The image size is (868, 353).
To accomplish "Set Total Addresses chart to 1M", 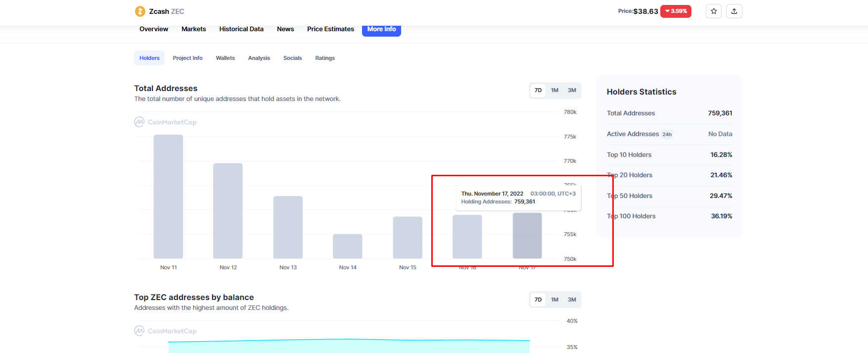I will [555, 90].
